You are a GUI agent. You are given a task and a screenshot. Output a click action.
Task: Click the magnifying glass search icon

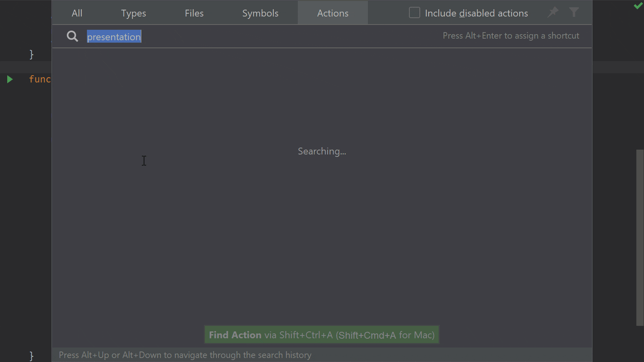[x=72, y=36]
